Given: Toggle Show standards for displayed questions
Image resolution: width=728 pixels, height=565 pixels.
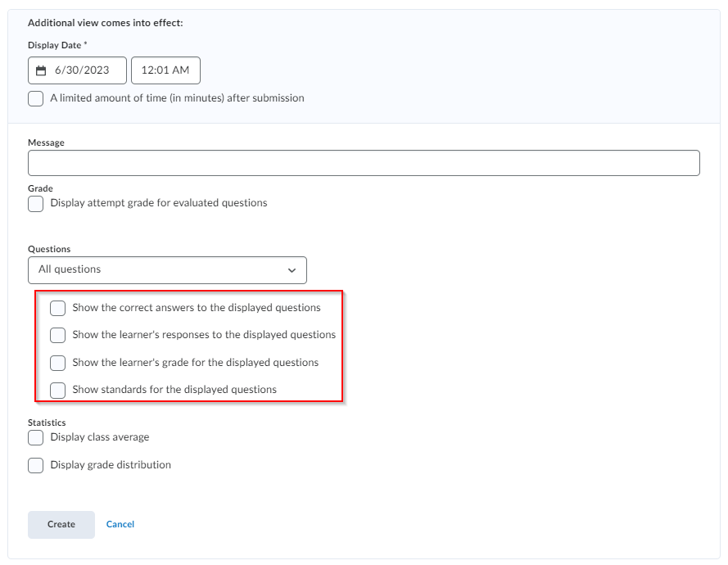Looking at the screenshot, I should pos(58,391).
